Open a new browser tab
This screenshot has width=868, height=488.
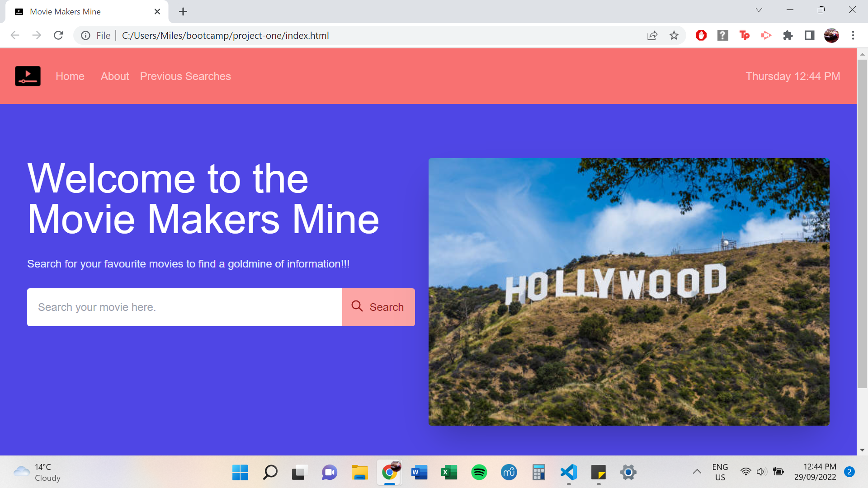pyautogui.click(x=183, y=12)
